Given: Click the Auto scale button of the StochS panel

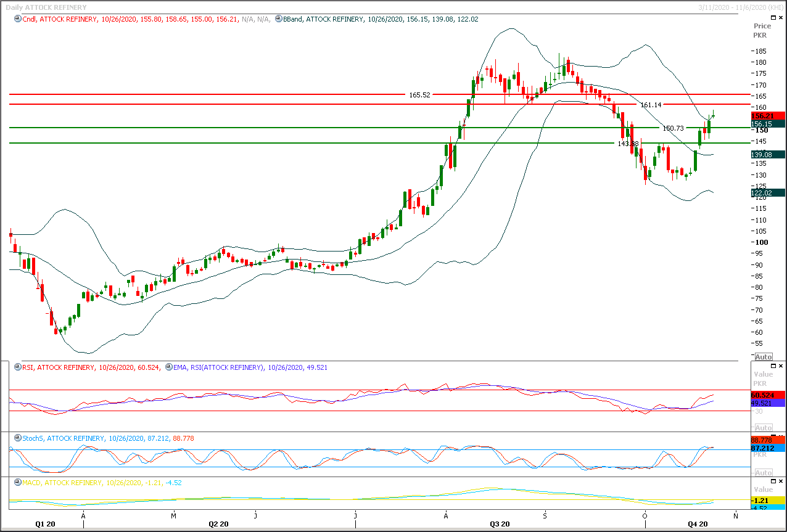Looking at the screenshot, I should click(x=764, y=473).
